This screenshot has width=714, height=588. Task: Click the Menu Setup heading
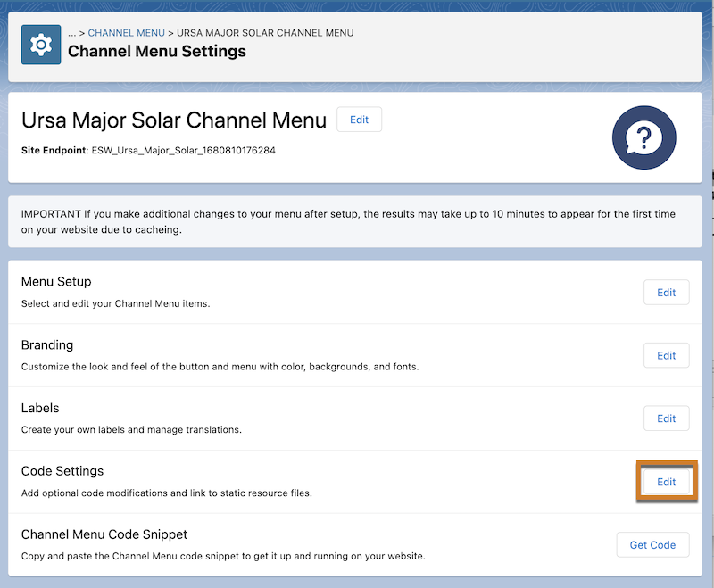[56, 282]
